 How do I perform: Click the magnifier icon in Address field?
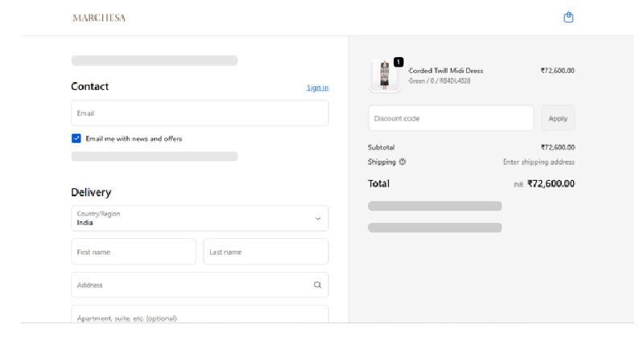tap(317, 285)
